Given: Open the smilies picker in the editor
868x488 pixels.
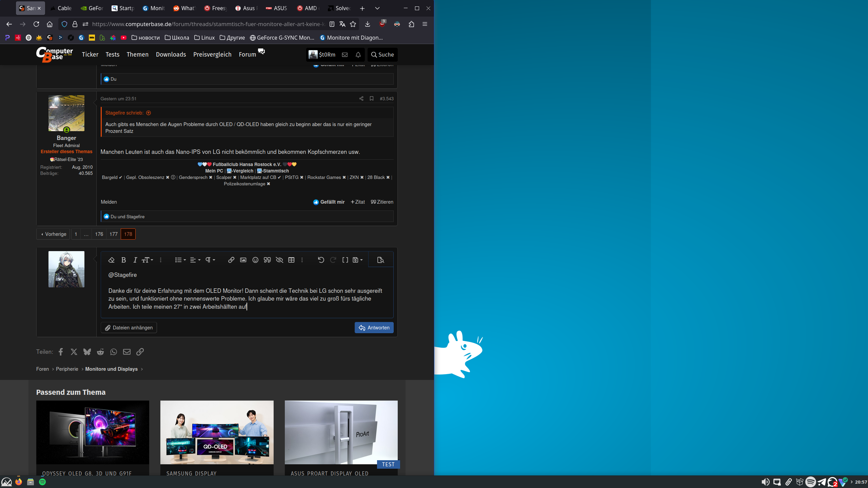Looking at the screenshot, I should click(255, 260).
